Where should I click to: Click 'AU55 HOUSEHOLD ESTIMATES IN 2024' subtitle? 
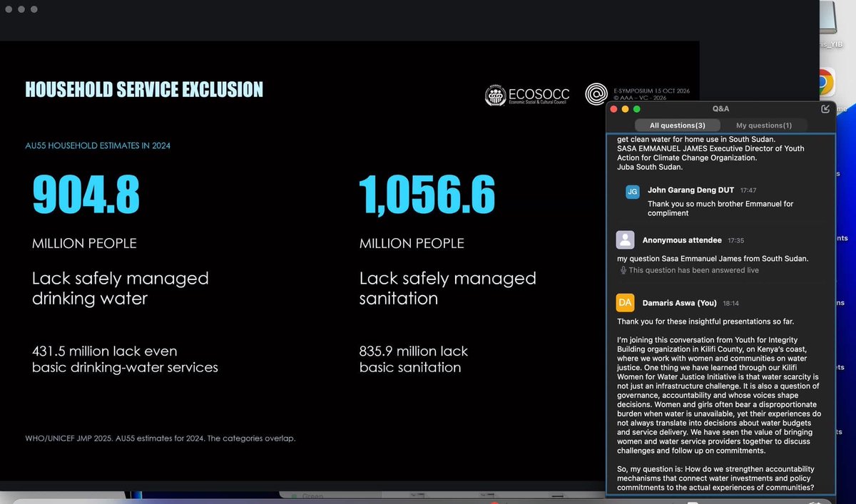coord(98,145)
